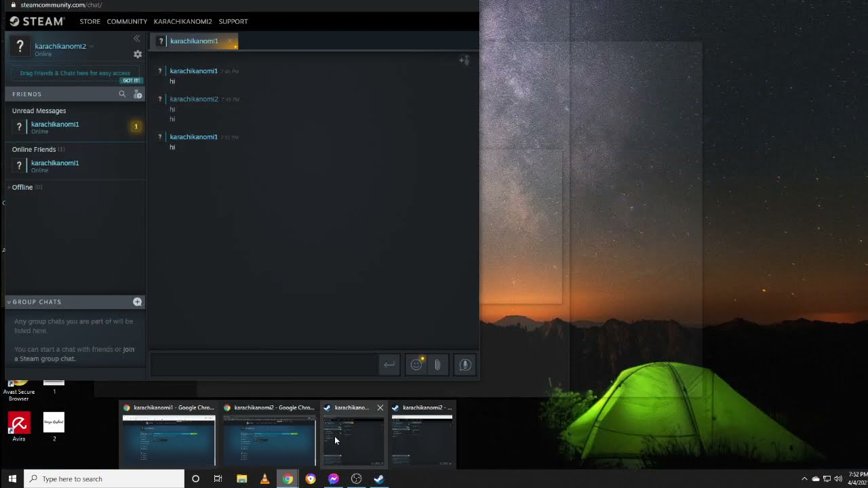Viewport: 868px width, 488px height.
Task: Open the SUPPORT menu
Action: click(x=233, y=21)
